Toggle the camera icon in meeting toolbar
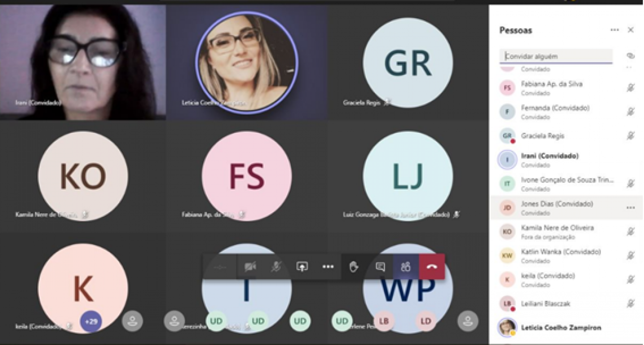The width and height of the screenshot is (644, 345). (250, 267)
